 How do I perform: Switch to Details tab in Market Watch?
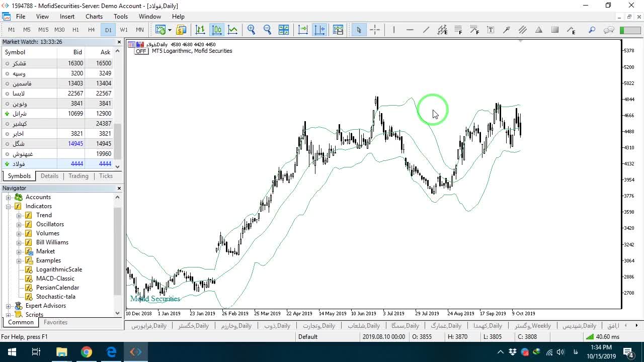(49, 176)
